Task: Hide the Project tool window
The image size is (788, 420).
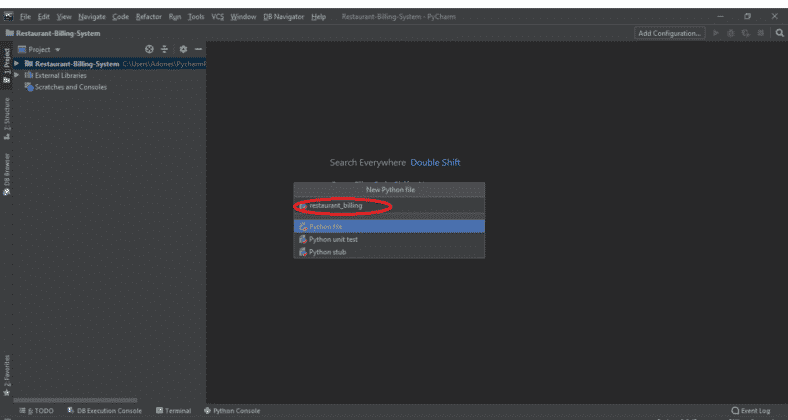Action: (198, 49)
